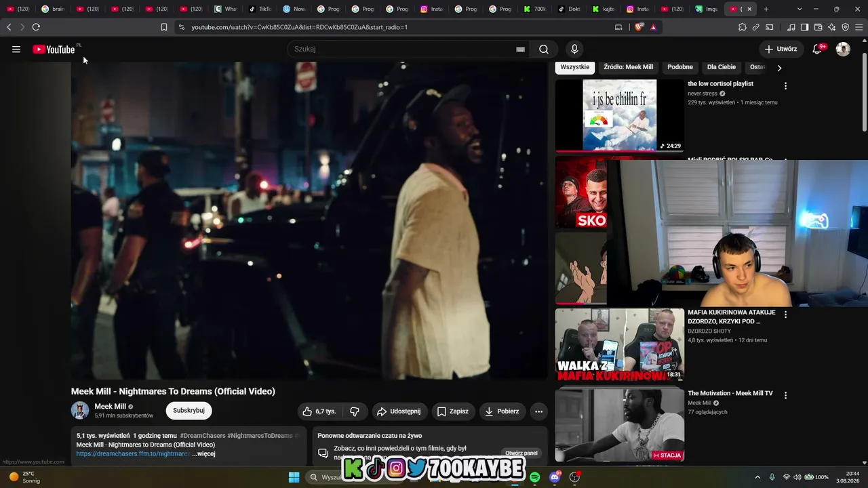868x488 pixels.
Task: Reload the page in the browser
Action: [36, 27]
